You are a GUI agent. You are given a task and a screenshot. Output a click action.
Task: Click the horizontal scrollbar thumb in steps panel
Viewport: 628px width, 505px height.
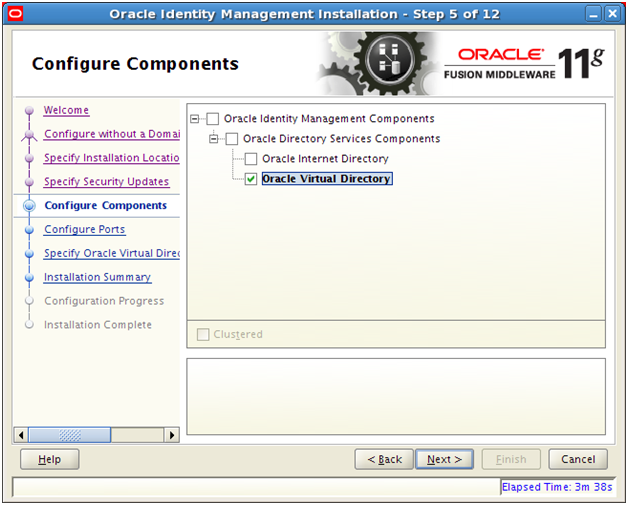pyautogui.click(x=70, y=435)
